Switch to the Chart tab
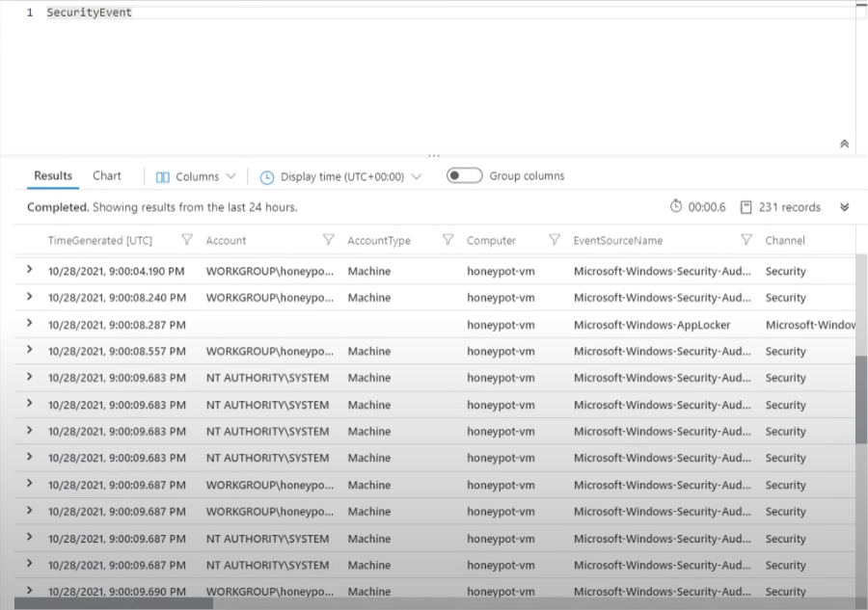This screenshot has height=610, width=868. (106, 175)
